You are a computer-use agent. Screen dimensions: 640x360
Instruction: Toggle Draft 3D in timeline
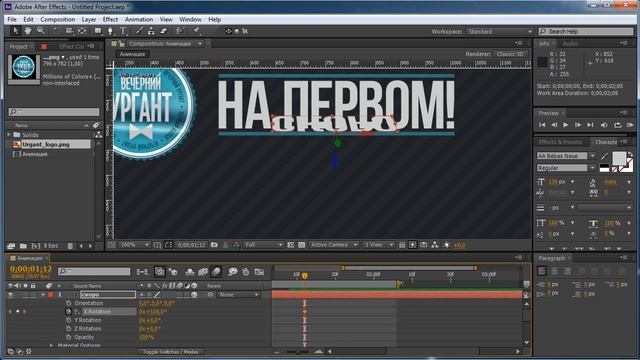pos(173,272)
